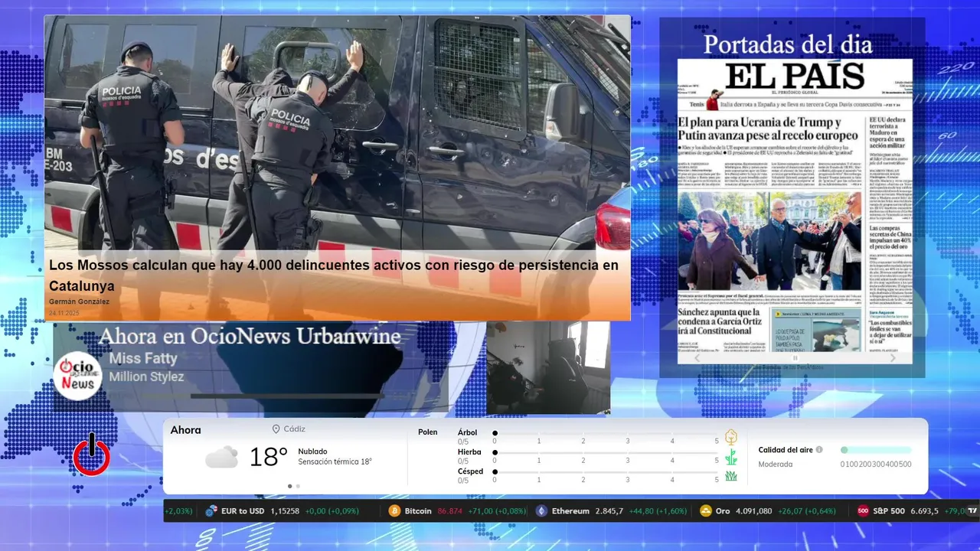Click the El País masthead title
Viewport: 980px width, 551px height.
tap(795, 77)
